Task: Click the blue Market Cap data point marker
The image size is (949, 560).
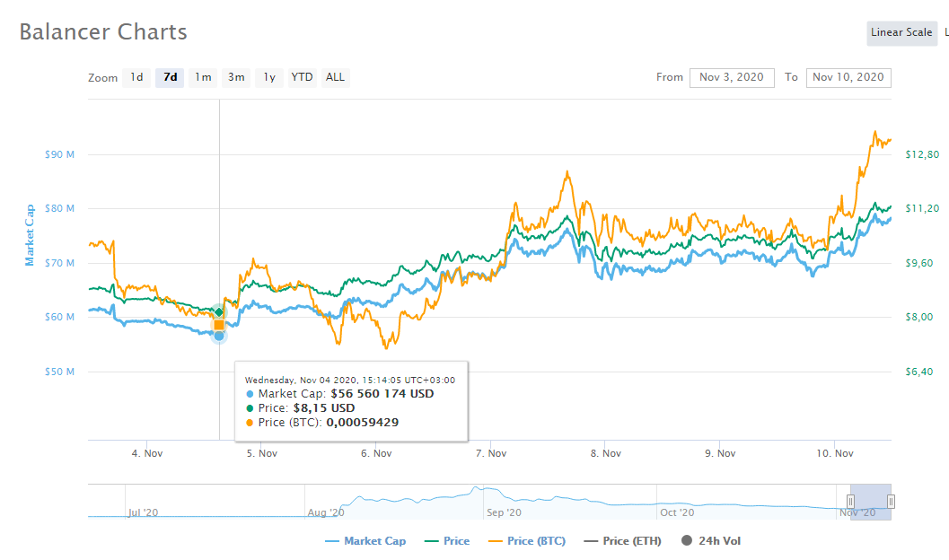Action: click(x=219, y=336)
